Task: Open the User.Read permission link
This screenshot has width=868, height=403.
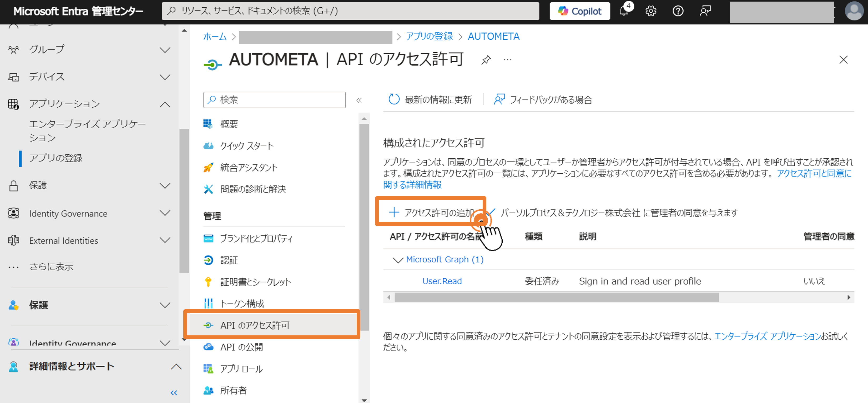Action: 442,281
